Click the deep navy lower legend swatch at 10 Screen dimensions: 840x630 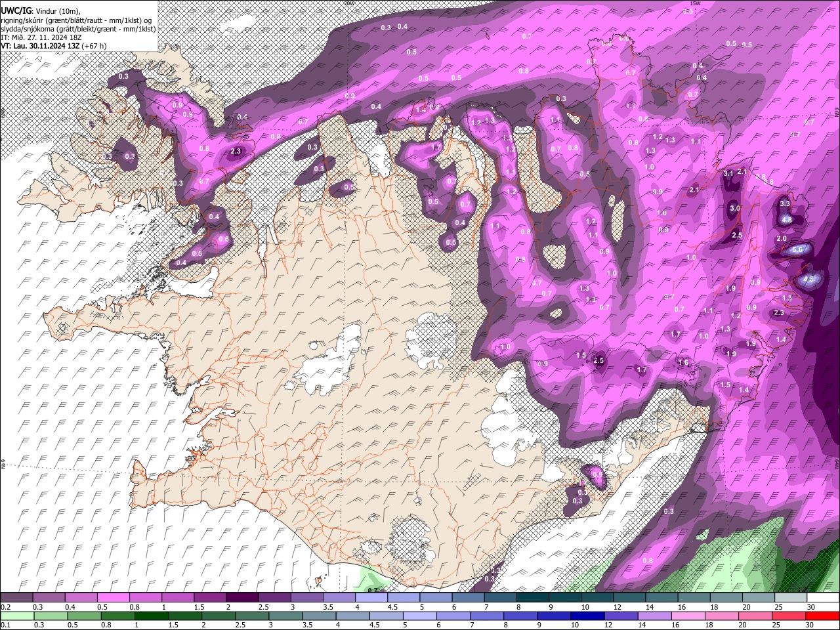587,616
